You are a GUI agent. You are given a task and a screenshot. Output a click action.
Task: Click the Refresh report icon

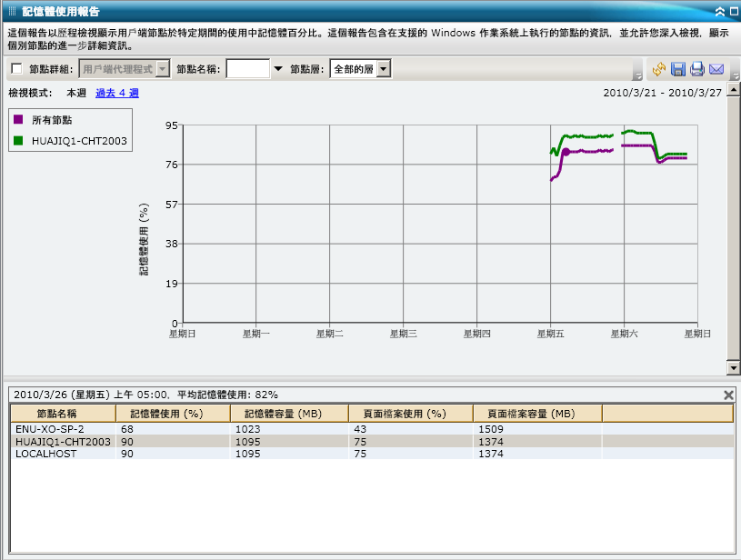coord(659,69)
